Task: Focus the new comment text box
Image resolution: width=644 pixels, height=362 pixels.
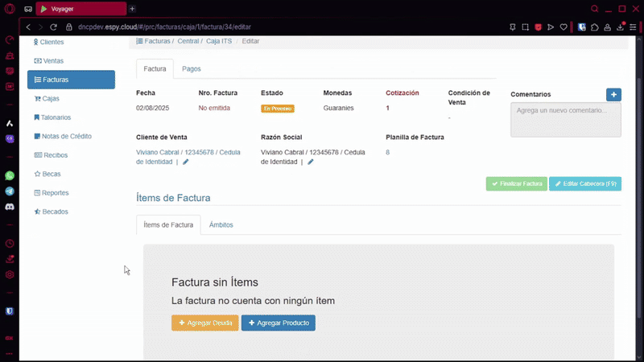Action: point(565,119)
